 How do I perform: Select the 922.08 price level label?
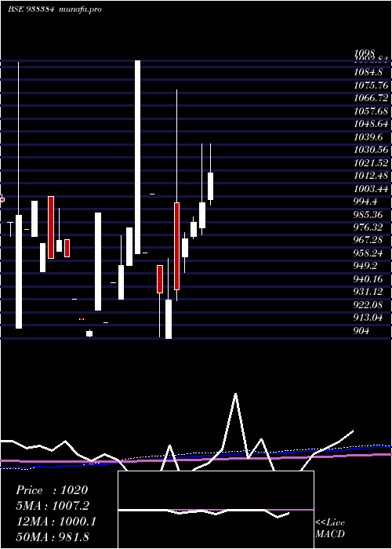[x=368, y=304]
